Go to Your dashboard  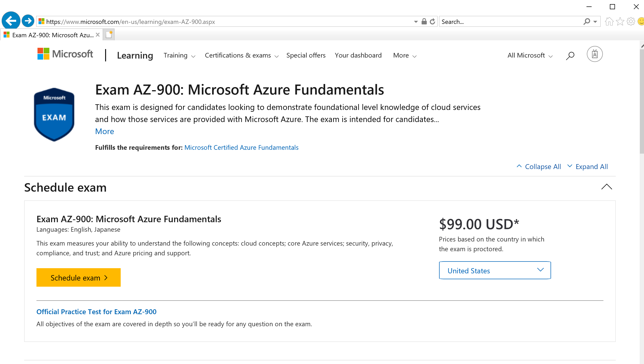(358, 55)
